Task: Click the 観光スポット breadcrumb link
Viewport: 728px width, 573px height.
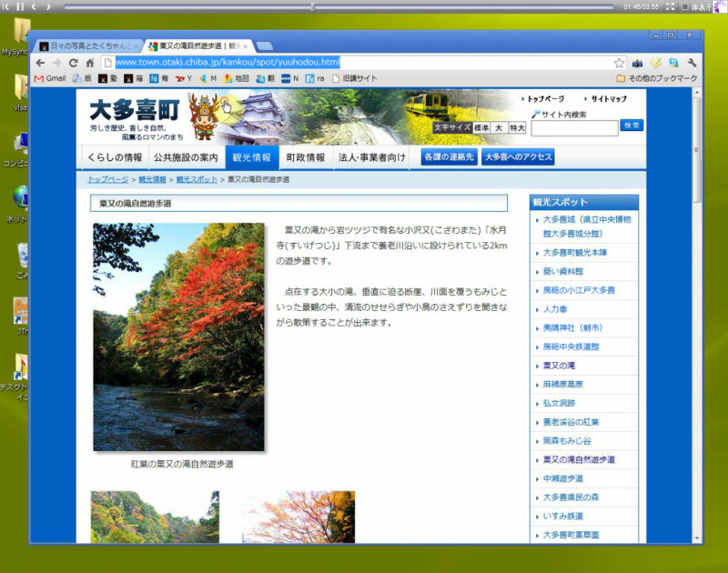Action: tap(197, 179)
